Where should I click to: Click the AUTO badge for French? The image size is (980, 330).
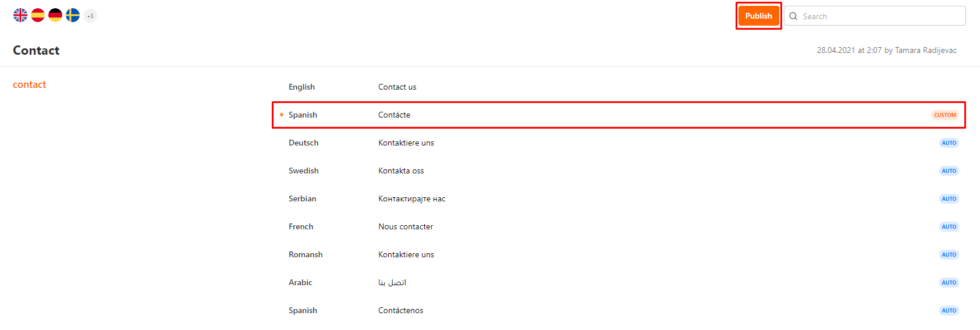point(949,227)
